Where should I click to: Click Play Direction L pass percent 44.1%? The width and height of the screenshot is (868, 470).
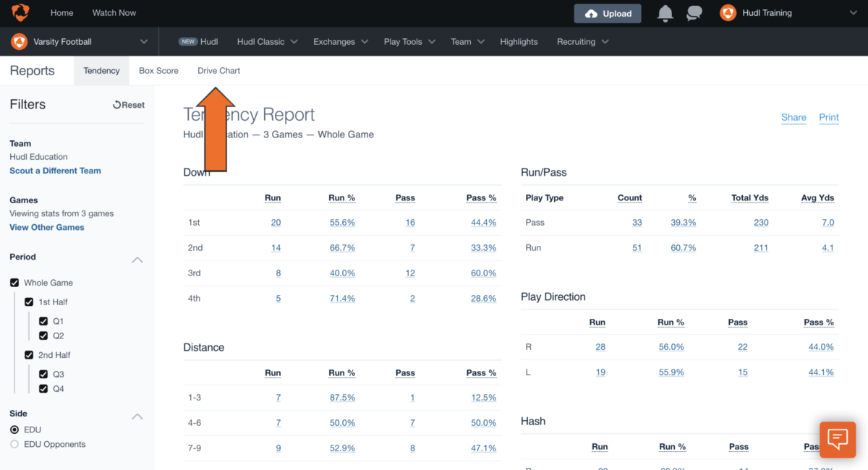821,372
